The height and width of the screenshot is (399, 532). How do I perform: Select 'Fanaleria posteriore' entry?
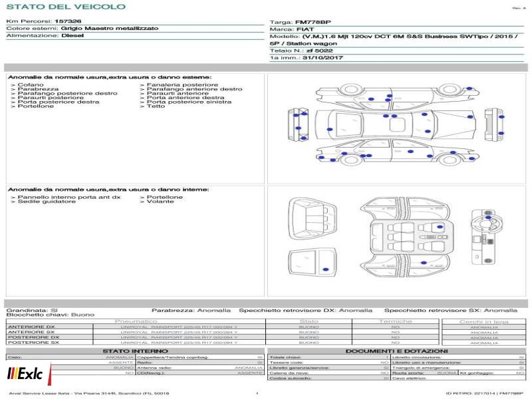(182, 85)
